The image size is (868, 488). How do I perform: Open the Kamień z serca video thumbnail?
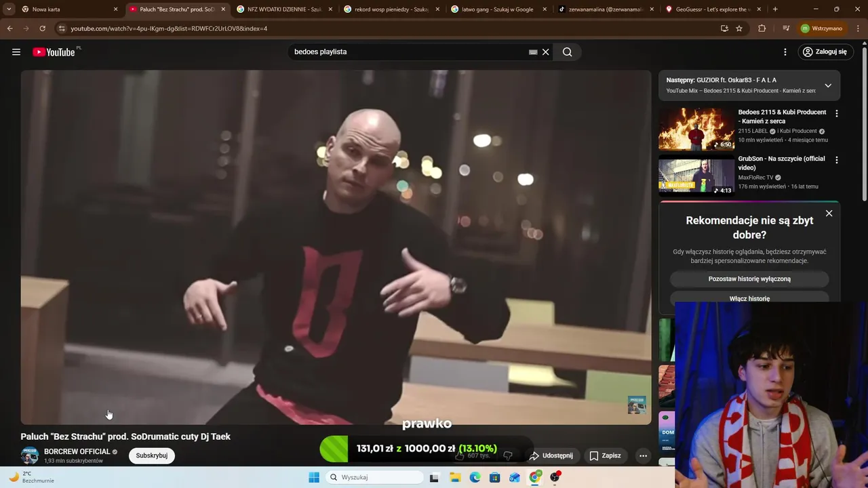696,129
